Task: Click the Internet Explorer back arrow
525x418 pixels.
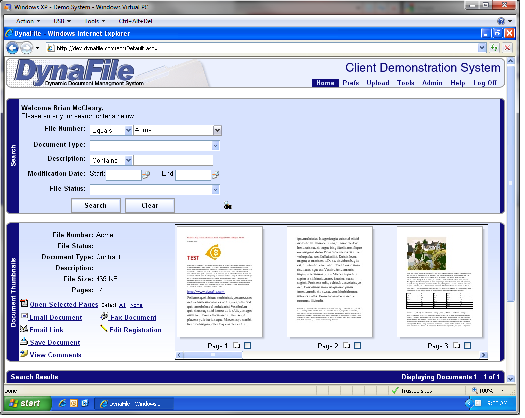Action: [12, 48]
